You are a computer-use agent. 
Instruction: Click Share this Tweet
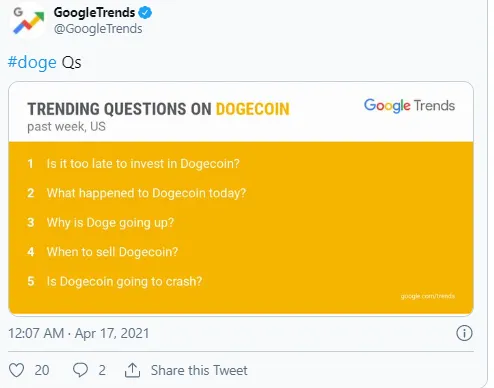[x=199, y=370]
